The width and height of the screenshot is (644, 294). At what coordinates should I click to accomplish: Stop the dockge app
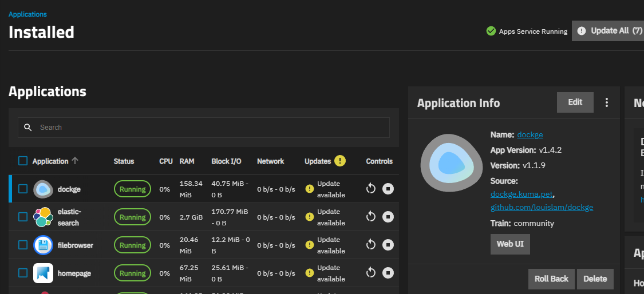coord(388,189)
